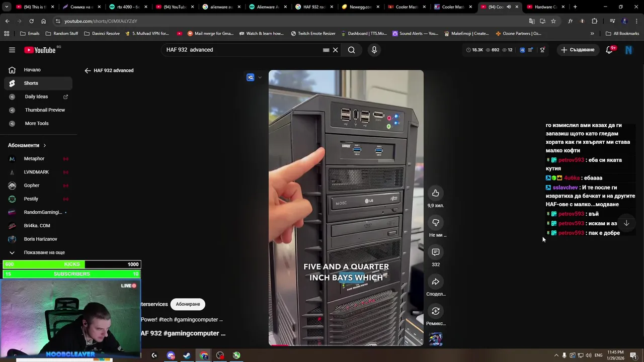
Task: Open the Emails bookmark folder
Action: (30, 34)
